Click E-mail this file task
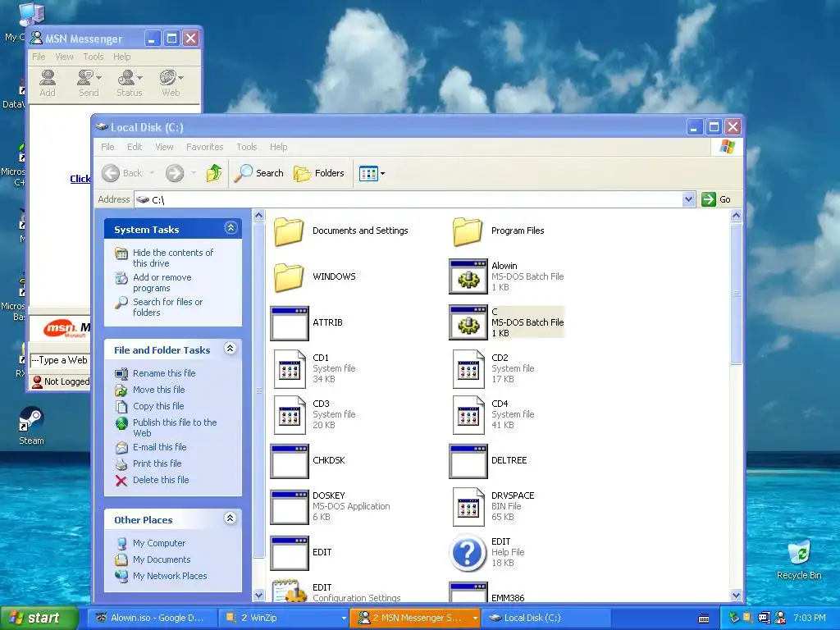840x630 pixels. (160, 447)
